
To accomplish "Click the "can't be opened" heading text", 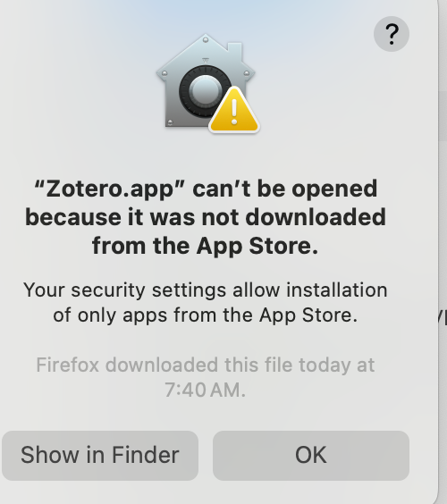I will click(285, 189).
